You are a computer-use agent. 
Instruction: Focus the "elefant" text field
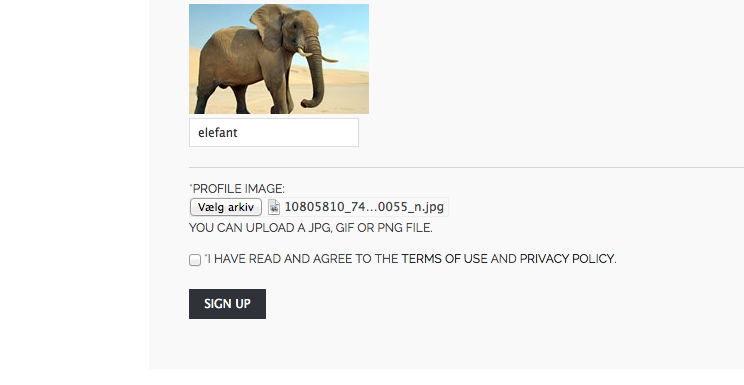point(274,132)
